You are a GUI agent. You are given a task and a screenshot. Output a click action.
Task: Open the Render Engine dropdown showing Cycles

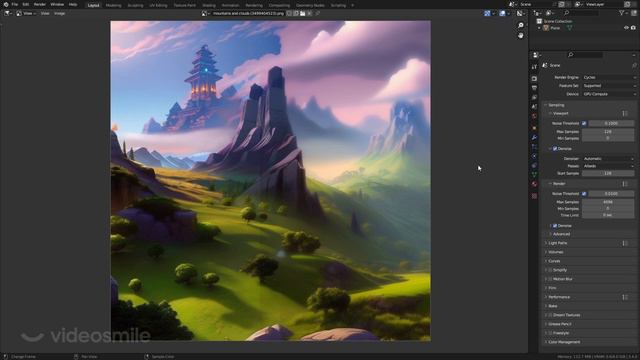[609, 78]
